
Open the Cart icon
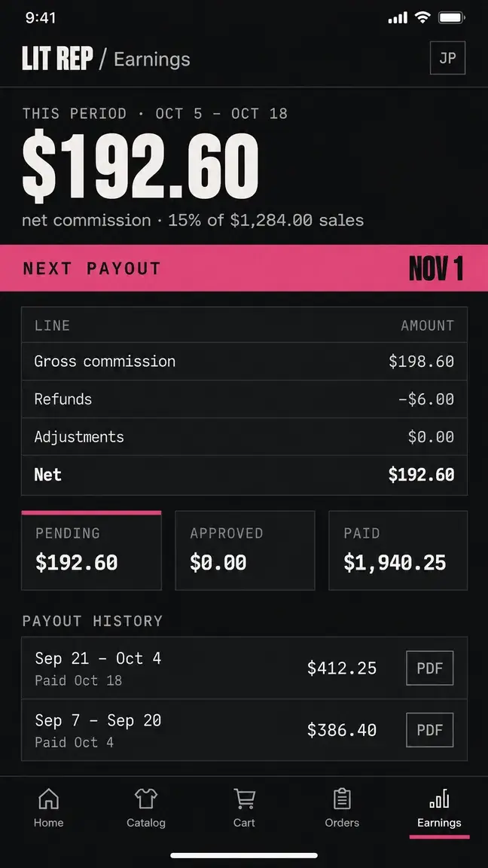(244, 799)
